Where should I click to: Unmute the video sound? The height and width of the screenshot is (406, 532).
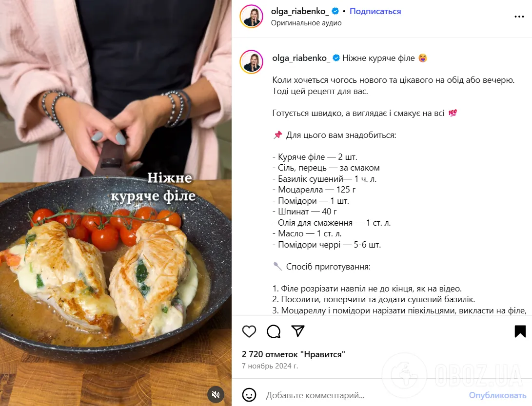tap(216, 394)
